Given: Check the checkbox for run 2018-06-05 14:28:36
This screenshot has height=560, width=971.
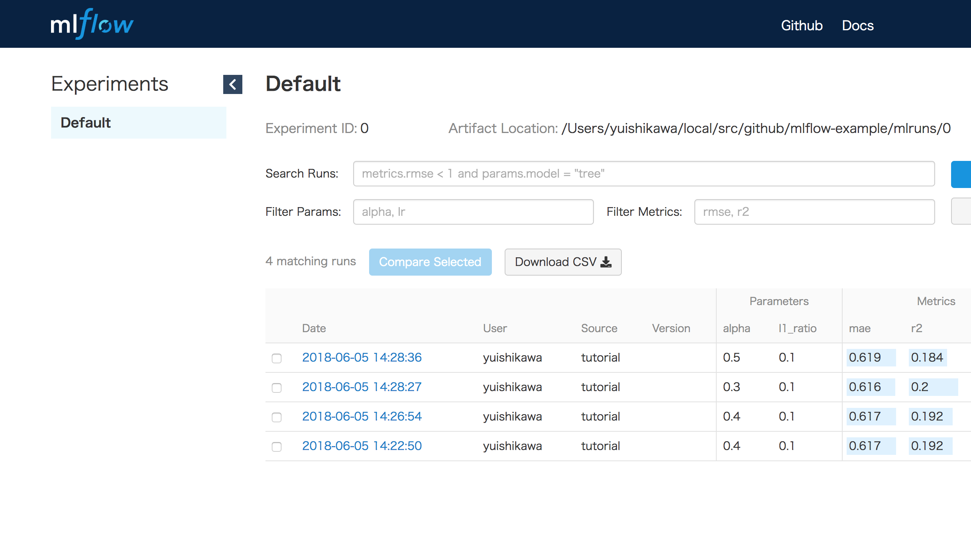Looking at the screenshot, I should (x=277, y=358).
